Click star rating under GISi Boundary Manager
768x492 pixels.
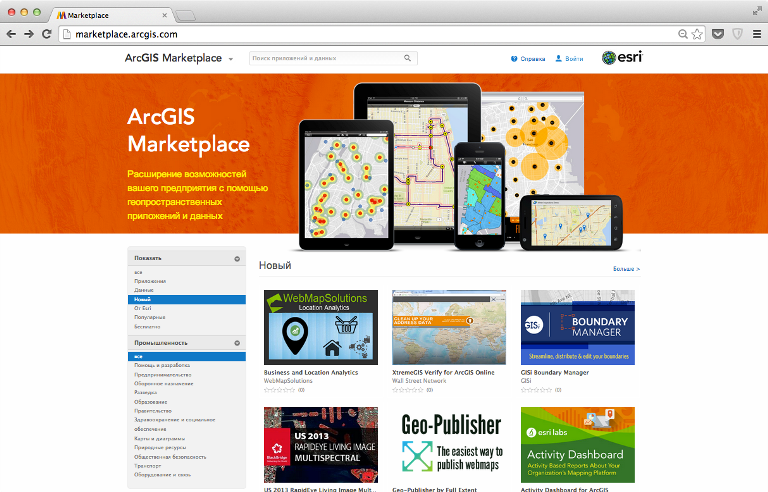[537, 390]
